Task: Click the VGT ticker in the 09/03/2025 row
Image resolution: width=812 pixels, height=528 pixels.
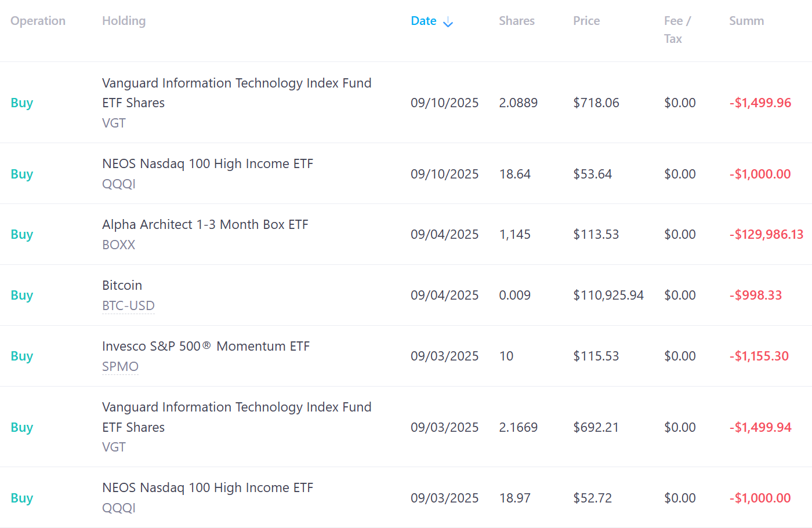Action: pyautogui.click(x=114, y=447)
